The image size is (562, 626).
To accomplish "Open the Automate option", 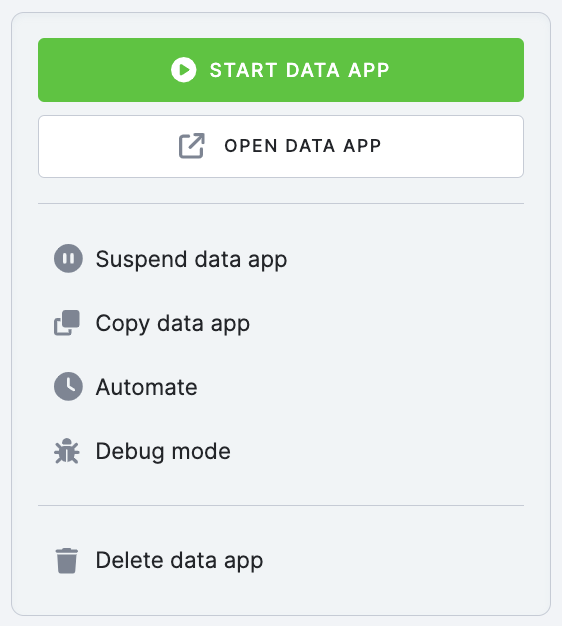I will (x=126, y=387).
